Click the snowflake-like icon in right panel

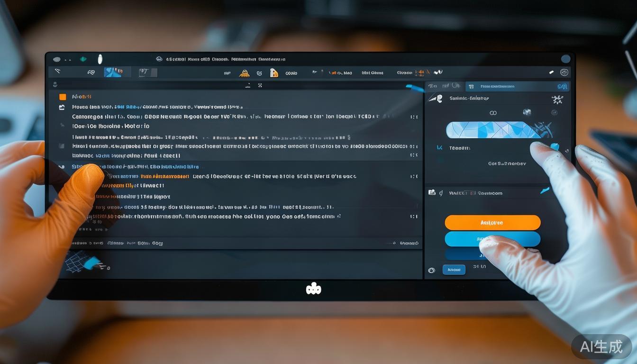(557, 100)
